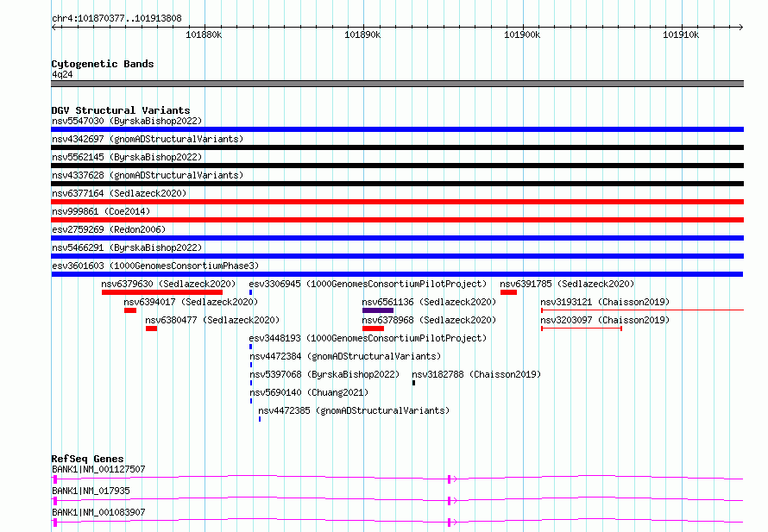Open nsv6391785 (Sedlazeck2020) label
768x532 pixels.
tap(567, 284)
